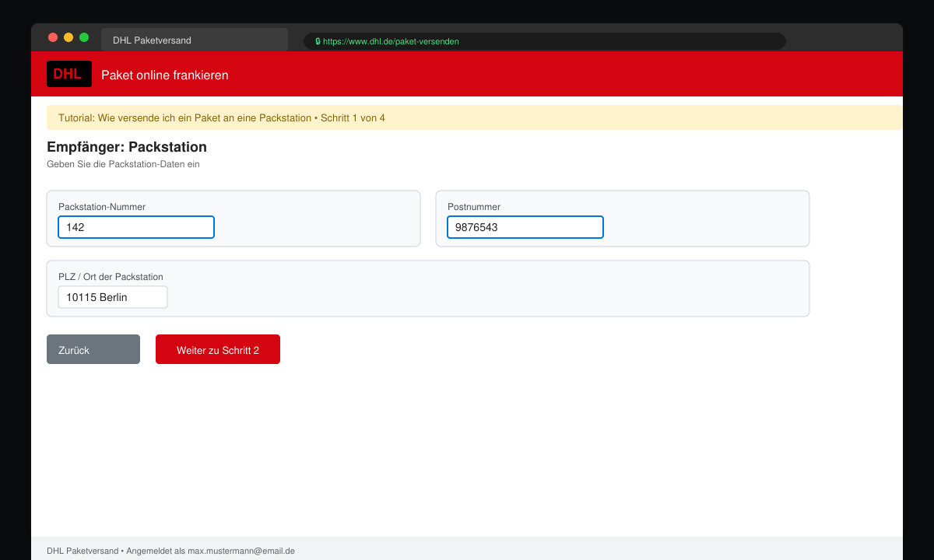This screenshot has width=934, height=560.
Task: Maximize window with green button
Action: (84, 37)
